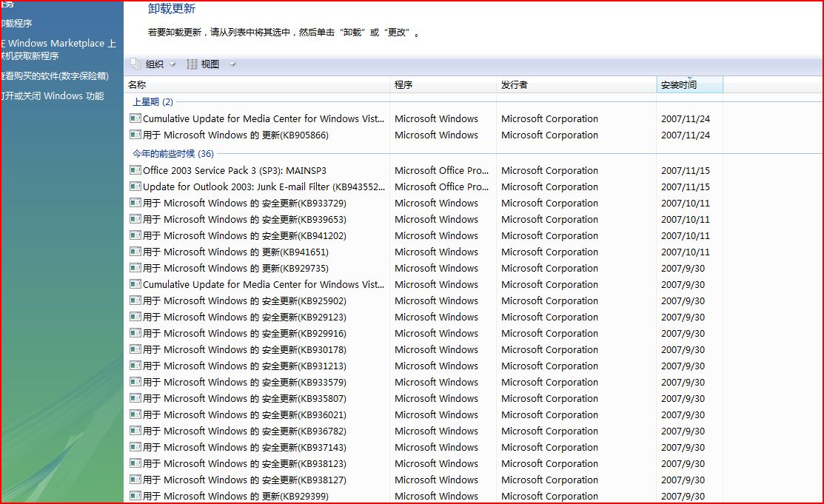Click the 2007/9/30 date in the KB929735 row
This screenshot has height=504, width=824.
[683, 268]
